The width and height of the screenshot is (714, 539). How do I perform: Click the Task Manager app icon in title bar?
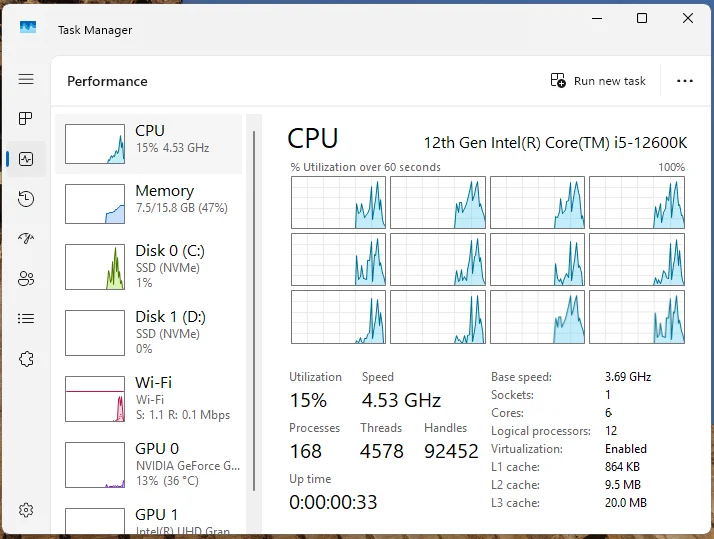pos(28,27)
